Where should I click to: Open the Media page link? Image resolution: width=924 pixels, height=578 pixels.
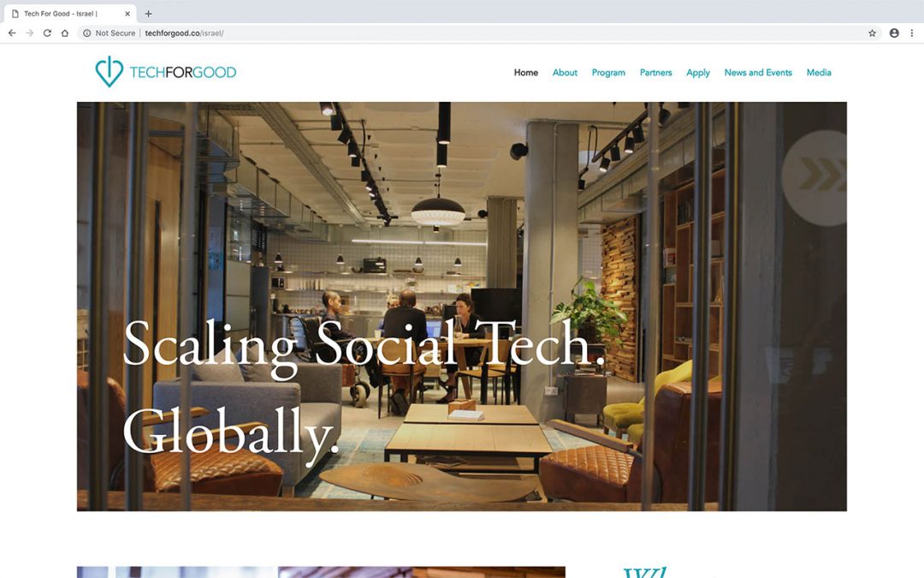[819, 73]
